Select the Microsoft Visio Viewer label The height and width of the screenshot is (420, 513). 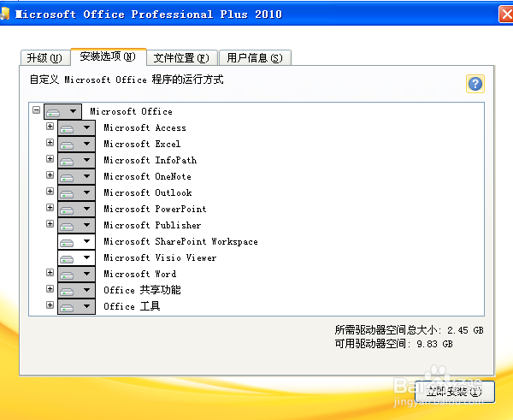(160, 257)
